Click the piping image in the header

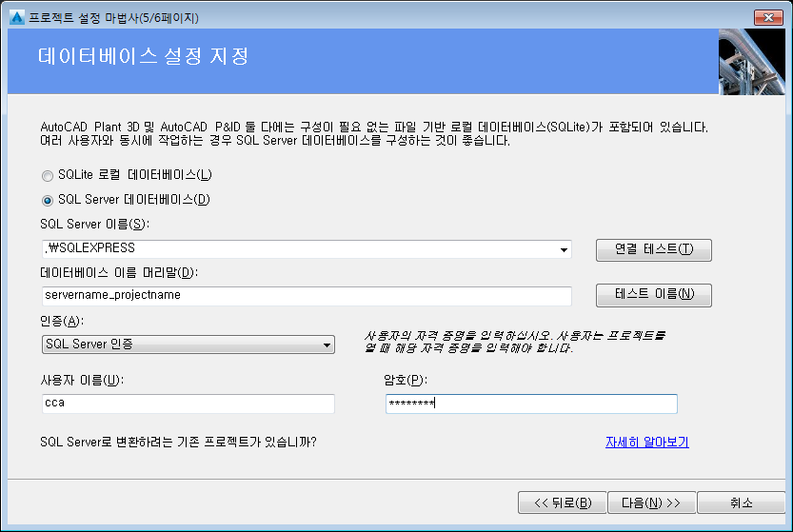click(x=751, y=62)
